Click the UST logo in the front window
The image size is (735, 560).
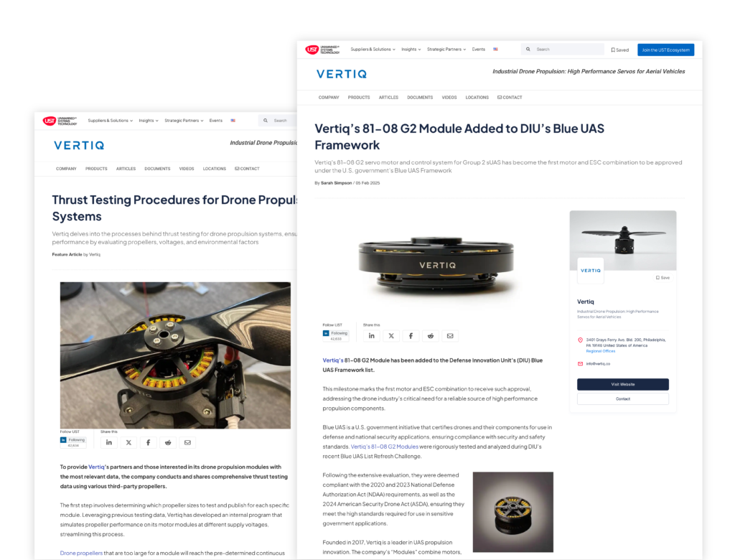(x=322, y=50)
